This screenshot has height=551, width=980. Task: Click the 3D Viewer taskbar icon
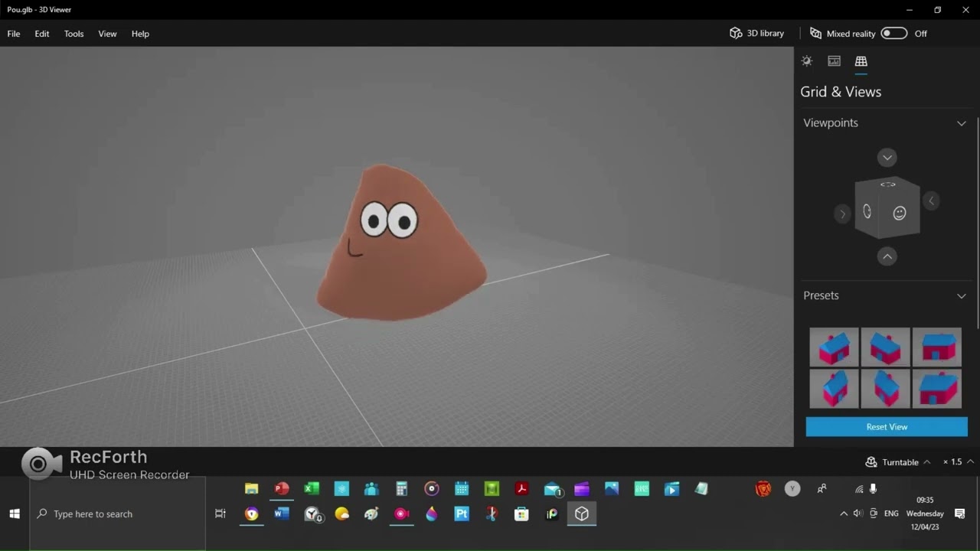coord(582,514)
